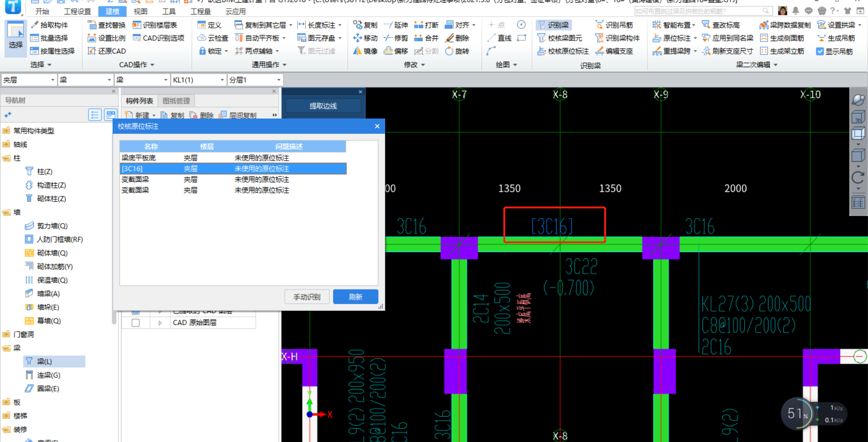The height and width of the screenshot is (442, 868).
Task: Open the 视图 ribbon tab
Action: pos(141,11)
